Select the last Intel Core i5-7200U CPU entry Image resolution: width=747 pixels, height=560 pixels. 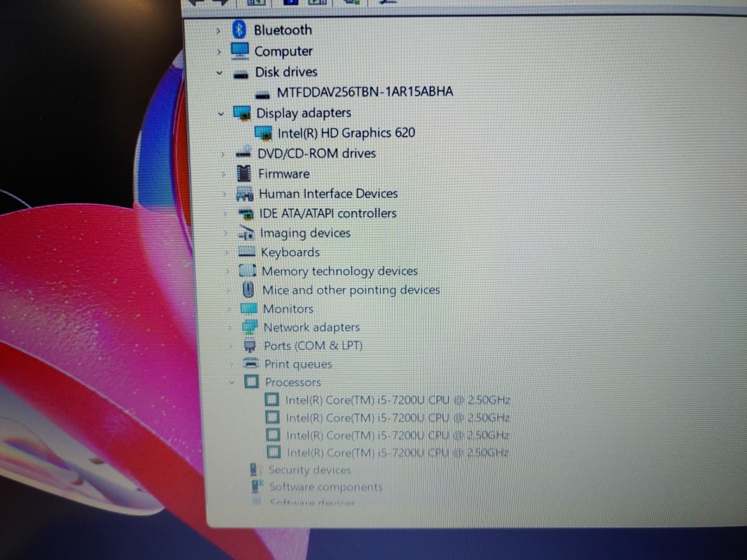pyautogui.click(x=397, y=453)
